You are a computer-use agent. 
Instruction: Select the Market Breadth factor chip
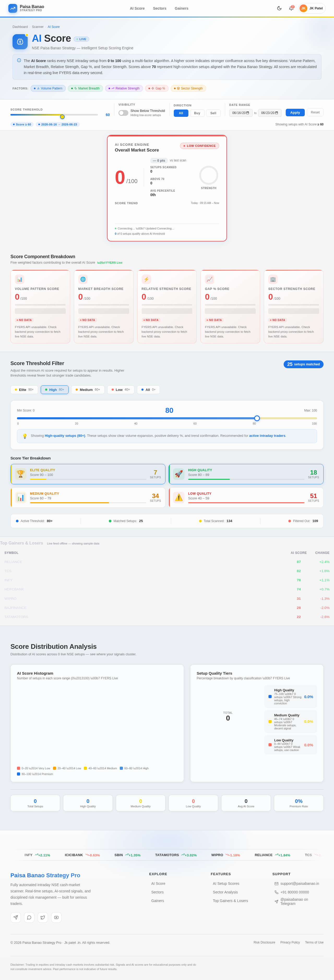coord(85,88)
